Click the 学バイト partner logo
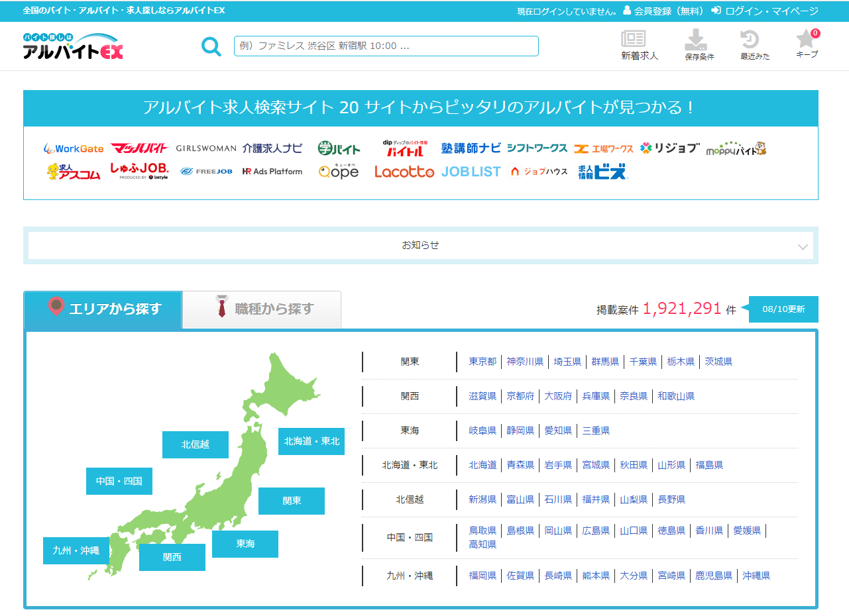Screen dimensions: 849x616 339,148
